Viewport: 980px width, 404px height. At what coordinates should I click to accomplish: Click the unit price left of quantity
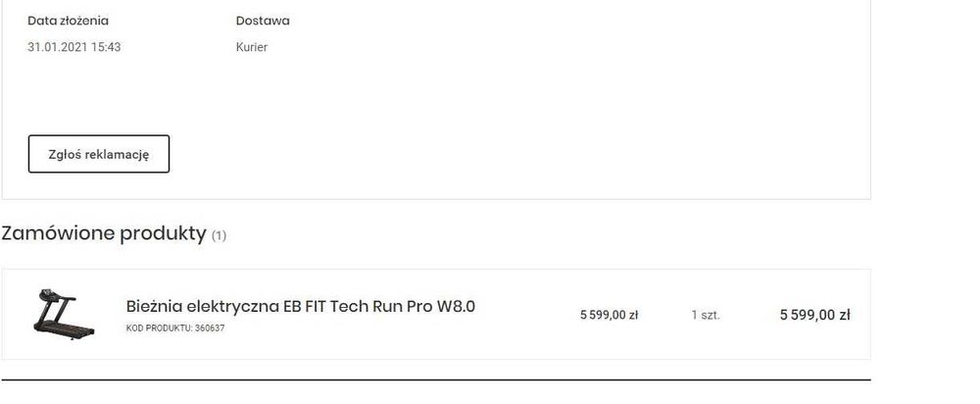point(609,315)
